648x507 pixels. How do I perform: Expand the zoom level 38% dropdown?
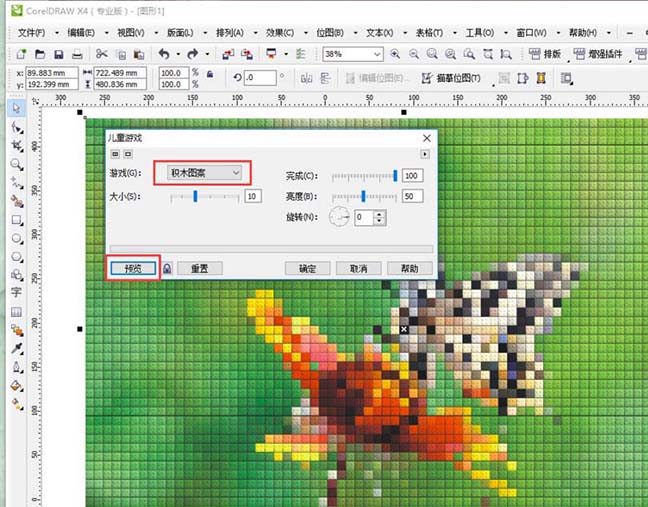(x=377, y=54)
